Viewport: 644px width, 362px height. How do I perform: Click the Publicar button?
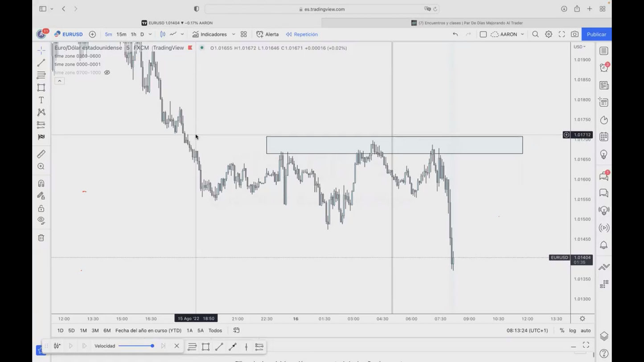point(596,34)
